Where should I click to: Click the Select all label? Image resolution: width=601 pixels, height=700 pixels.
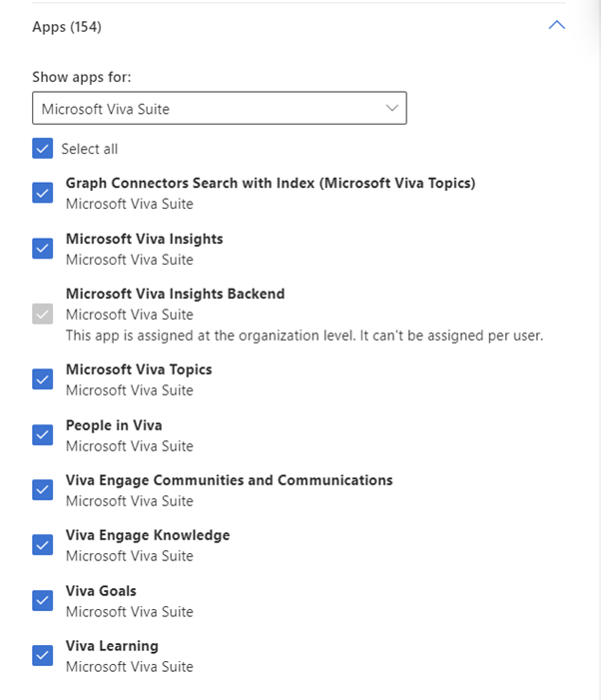pos(90,149)
